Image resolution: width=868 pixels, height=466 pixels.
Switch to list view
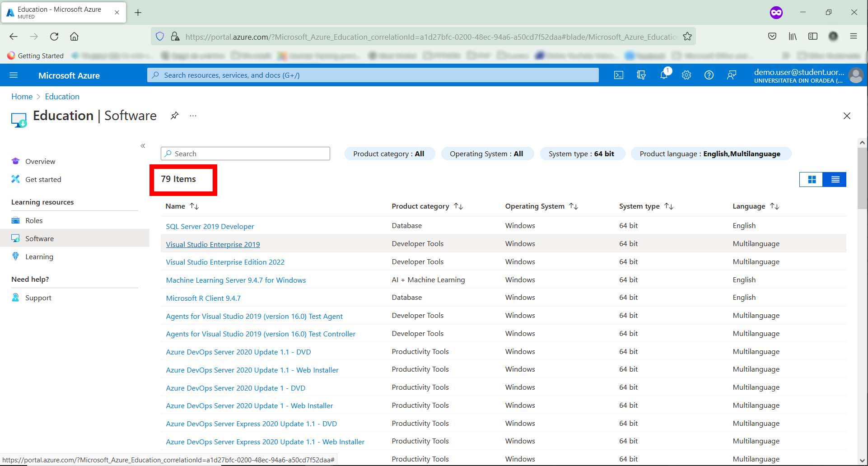tap(835, 180)
